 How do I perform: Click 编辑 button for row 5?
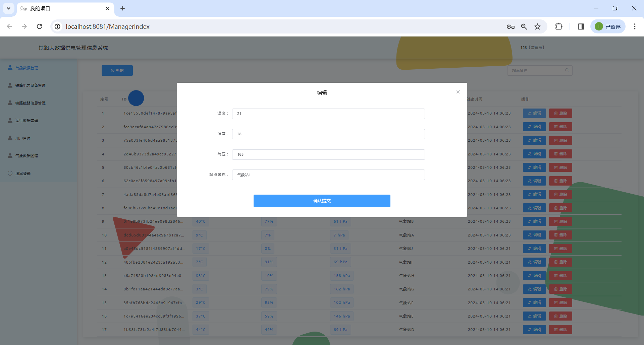tap(534, 167)
